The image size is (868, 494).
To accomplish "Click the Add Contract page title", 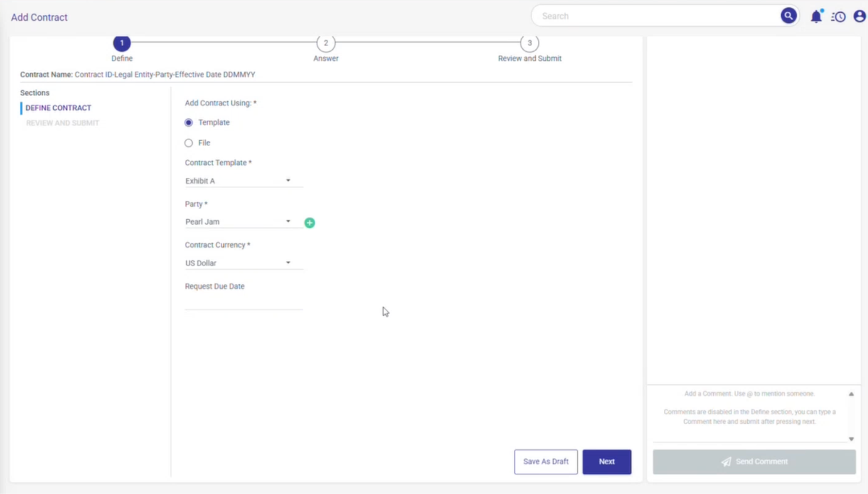I will (x=39, y=17).
